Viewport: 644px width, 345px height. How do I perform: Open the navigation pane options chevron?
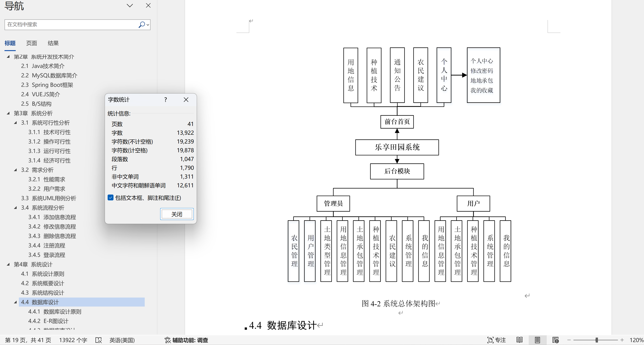[130, 5]
